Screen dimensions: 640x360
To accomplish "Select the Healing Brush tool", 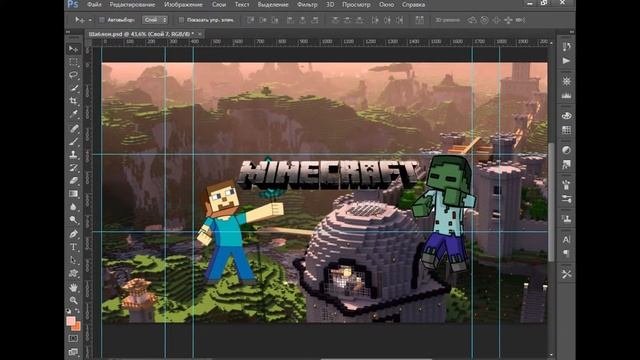I will point(73,129).
